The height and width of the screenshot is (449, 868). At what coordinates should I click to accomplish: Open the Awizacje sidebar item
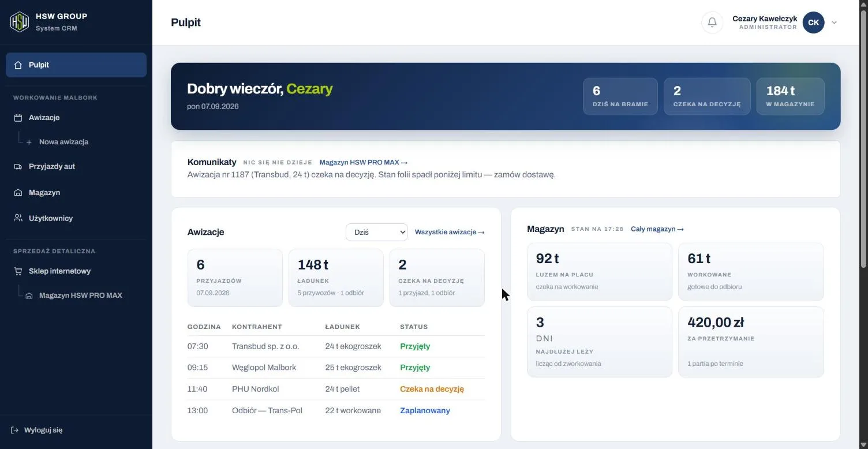[76, 117]
